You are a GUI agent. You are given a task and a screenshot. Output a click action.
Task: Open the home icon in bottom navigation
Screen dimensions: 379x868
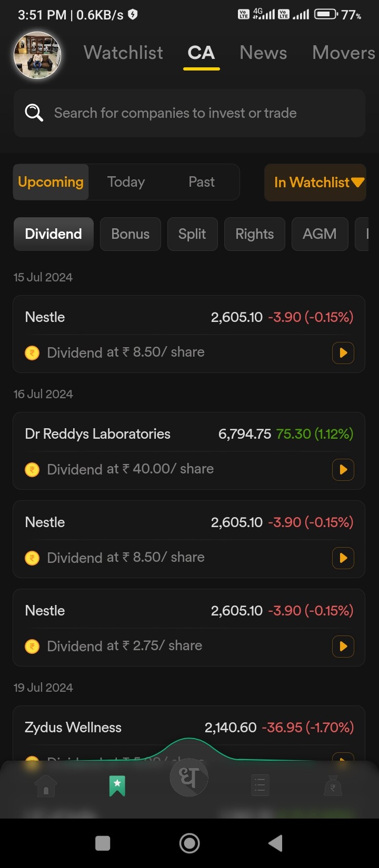tap(46, 787)
